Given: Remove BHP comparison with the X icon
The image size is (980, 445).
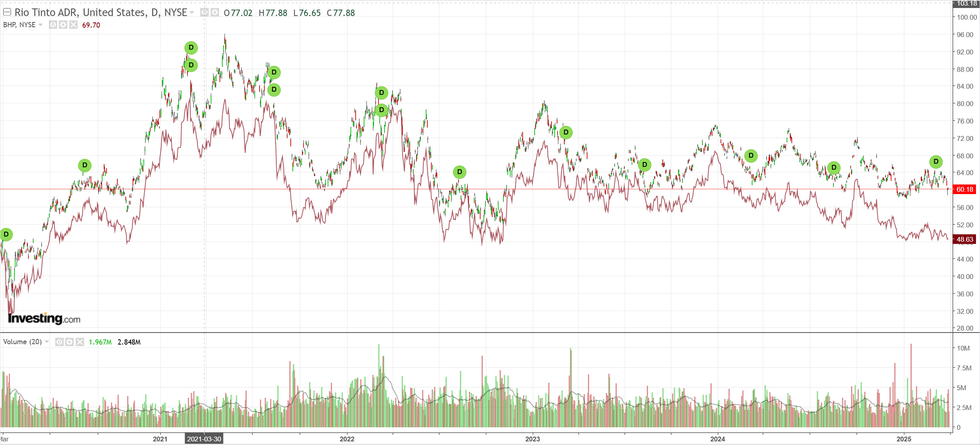Looking at the screenshot, I should pos(73,25).
